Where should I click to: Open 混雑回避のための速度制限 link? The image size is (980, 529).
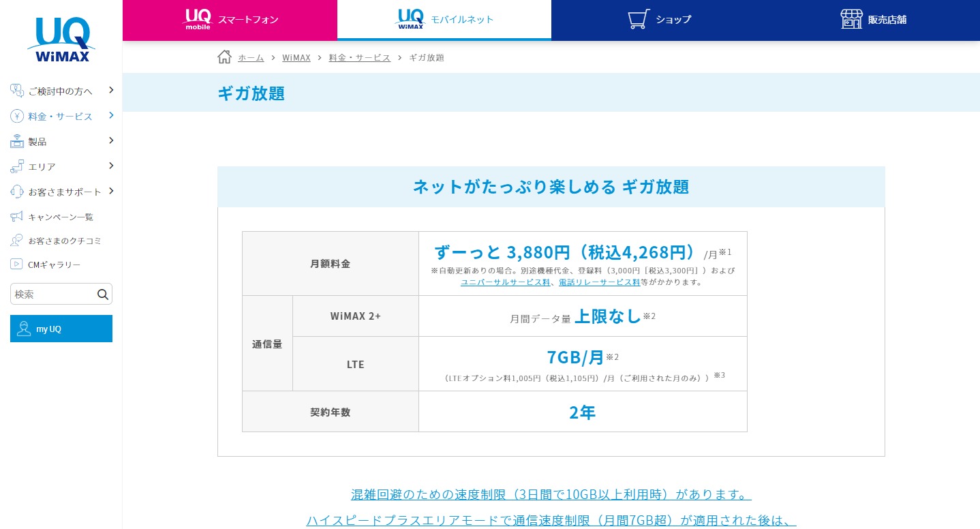[551, 494]
